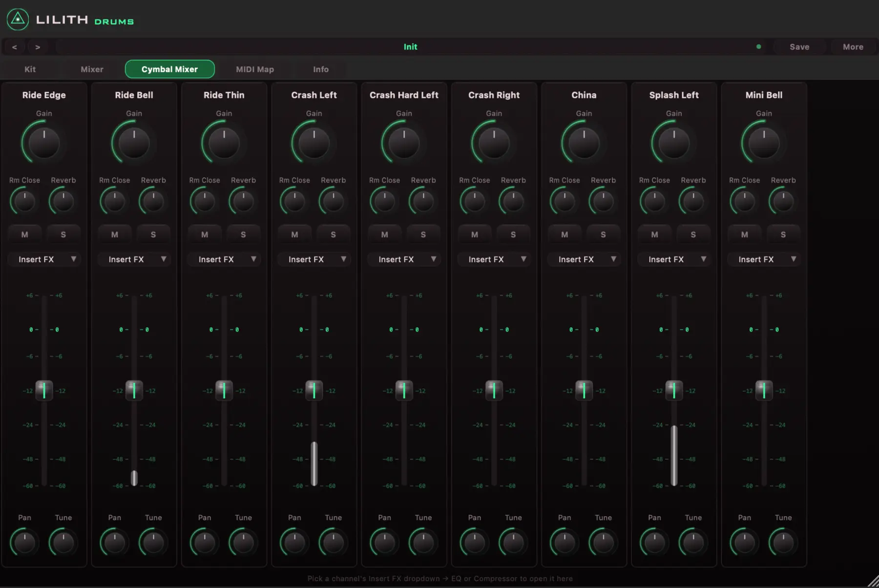Screen dimensions: 879x588
Task: Open the Info tab
Action: tap(321, 69)
